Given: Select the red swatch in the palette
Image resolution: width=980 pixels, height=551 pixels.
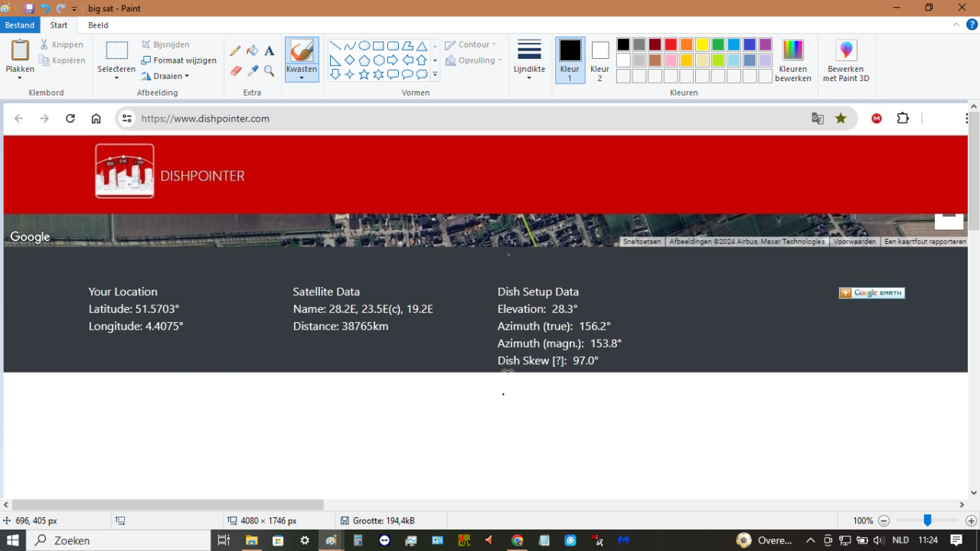Looking at the screenshot, I should point(671,44).
